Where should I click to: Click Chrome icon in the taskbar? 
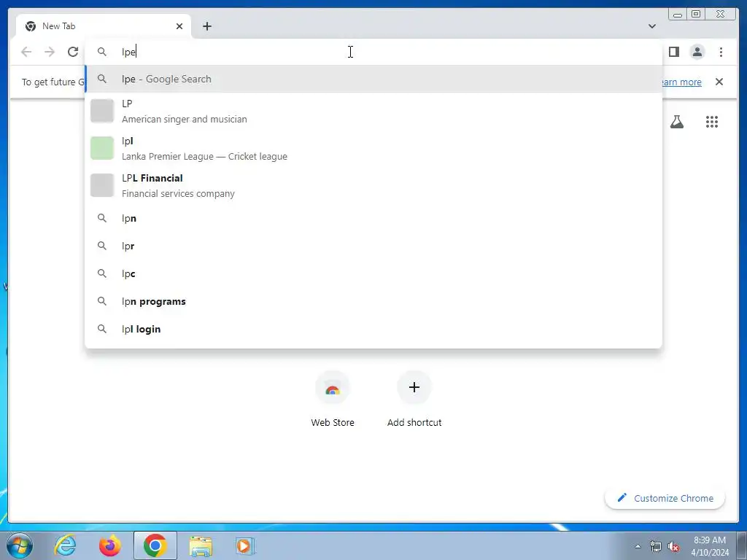(155, 545)
